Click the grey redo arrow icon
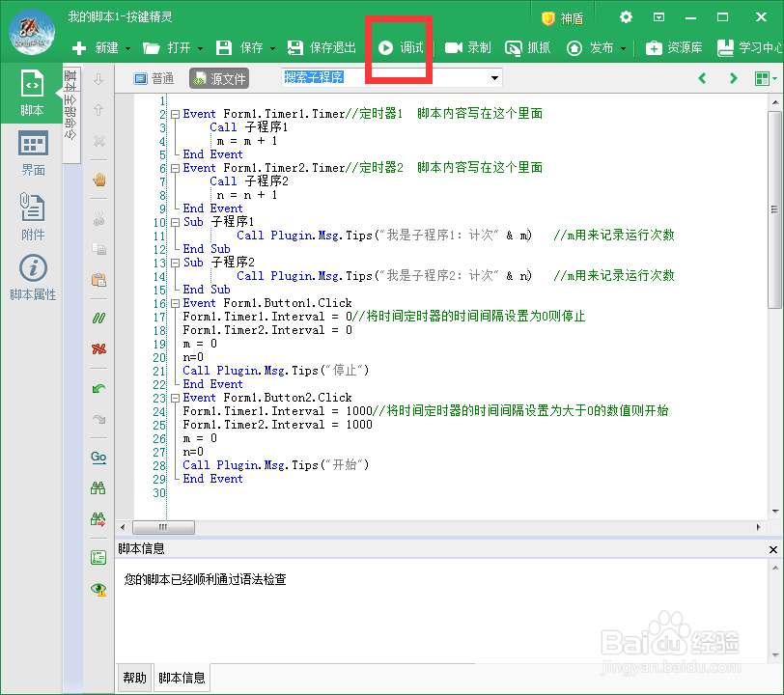This screenshot has height=695, width=784. point(99,419)
